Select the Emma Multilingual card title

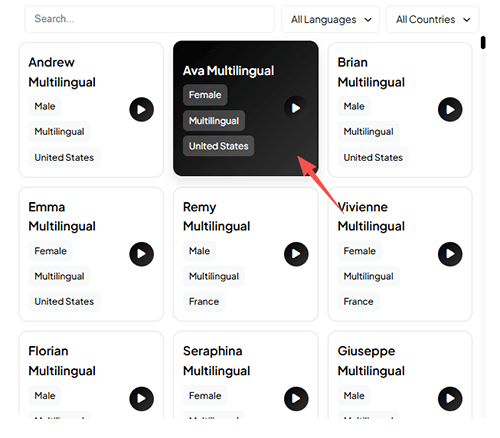62,216
